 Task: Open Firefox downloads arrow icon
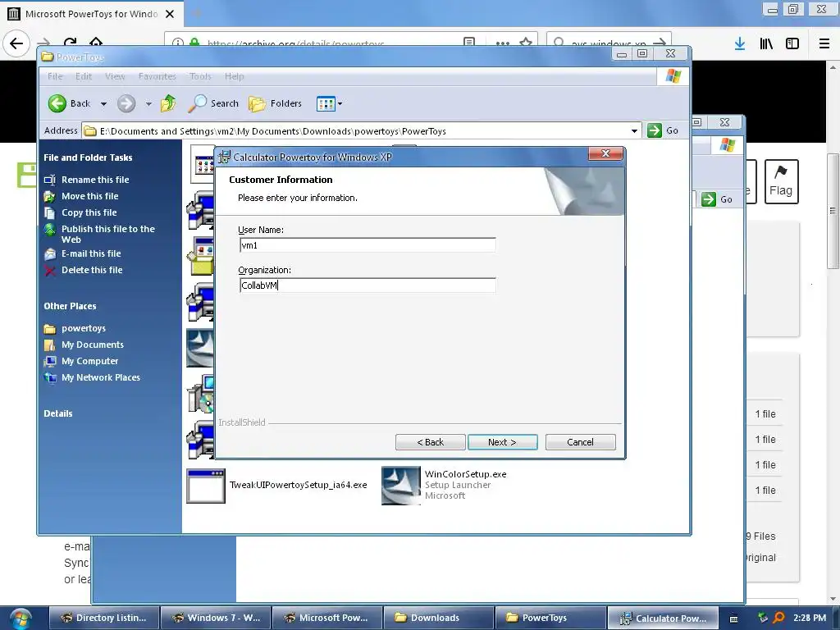740,44
